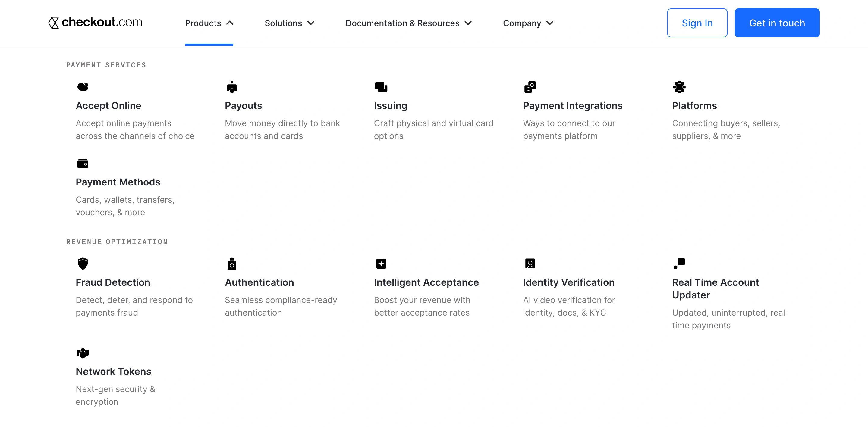Open the Platforms product link

pyautogui.click(x=694, y=105)
